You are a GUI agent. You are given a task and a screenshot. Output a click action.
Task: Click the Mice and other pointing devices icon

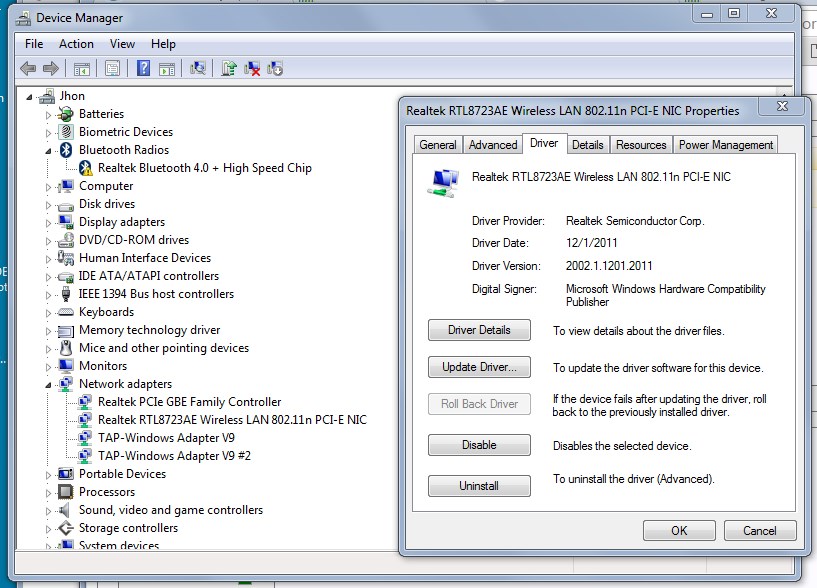tap(66, 348)
